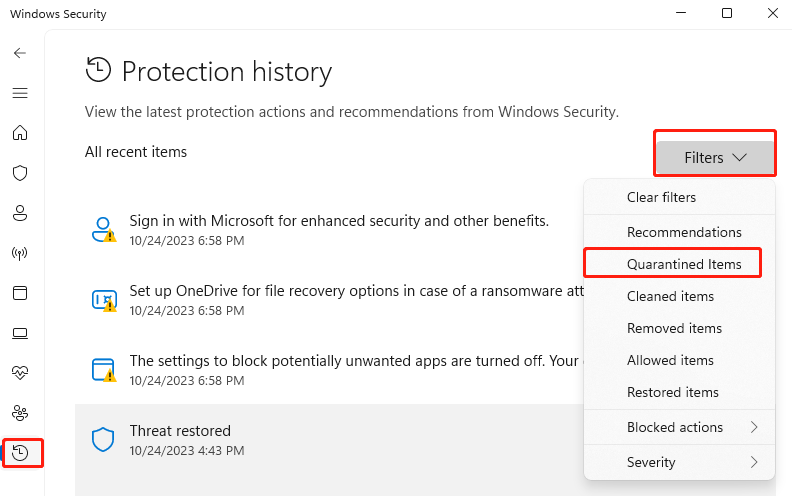Viewport: 792px width, 496px height.
Task: Go to the Home icon
Action: (20, 133)
